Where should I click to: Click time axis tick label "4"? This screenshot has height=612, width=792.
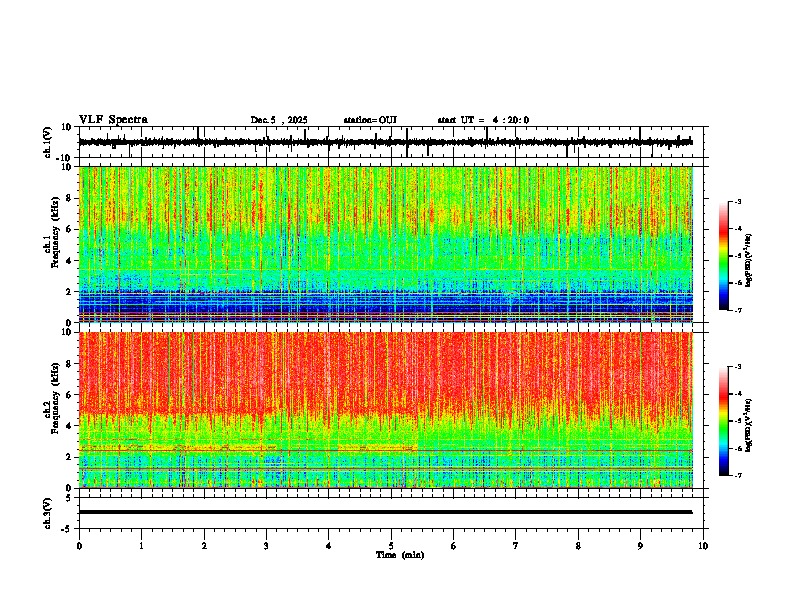pos(329,546)
